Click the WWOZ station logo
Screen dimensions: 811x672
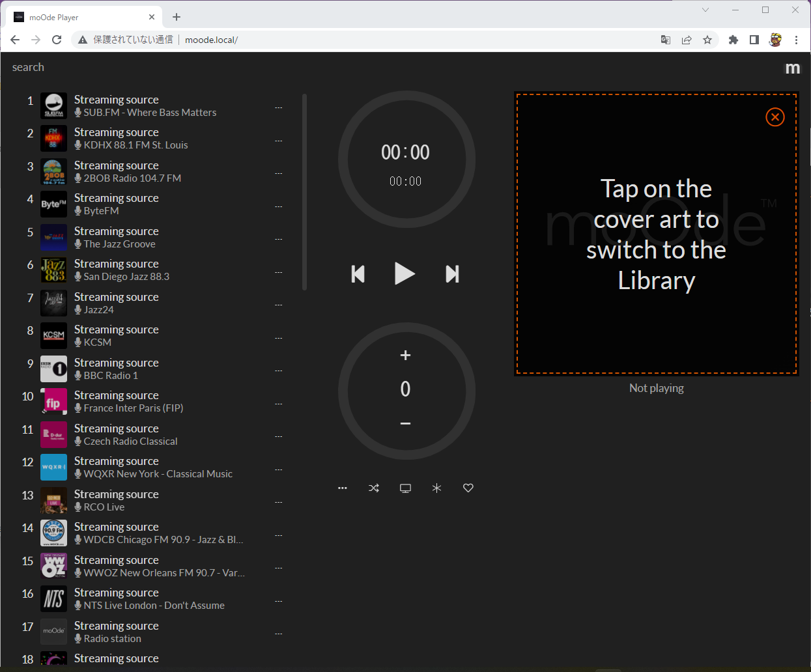(x=53, y=566)
